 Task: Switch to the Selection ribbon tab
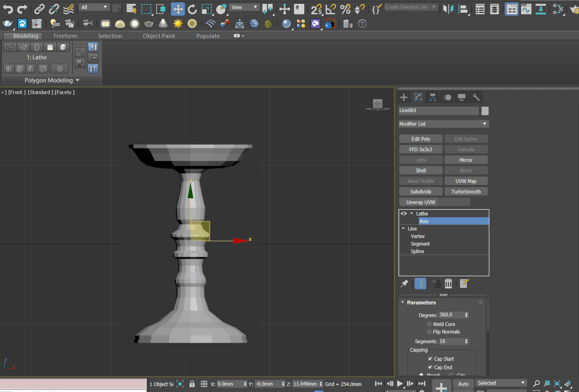pyautogui.click(x=109, y=36)
